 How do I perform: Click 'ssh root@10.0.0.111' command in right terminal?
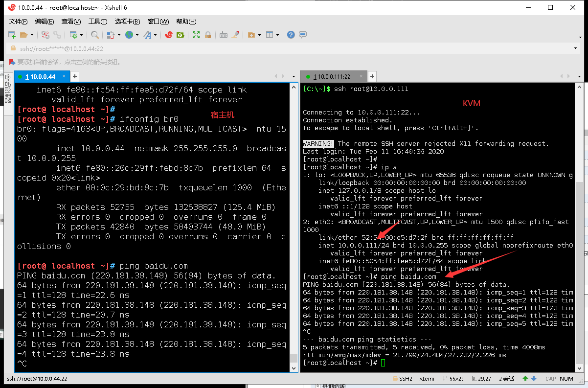coord(371,89)
